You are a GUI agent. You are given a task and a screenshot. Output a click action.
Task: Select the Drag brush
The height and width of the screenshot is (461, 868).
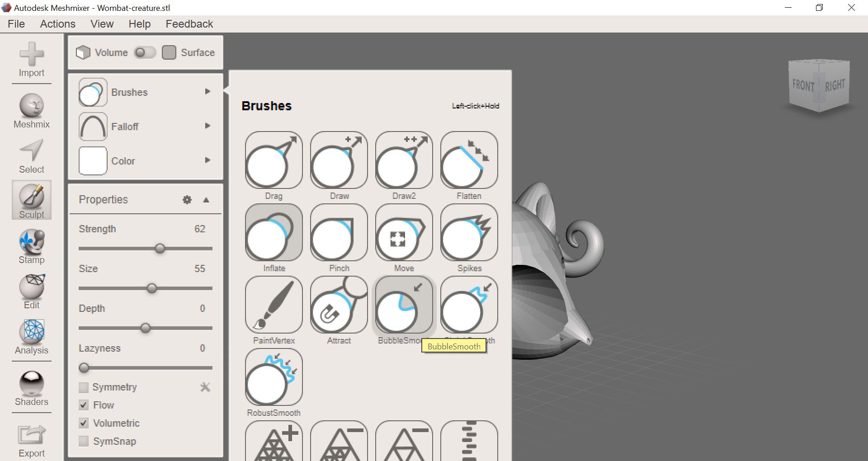point(274,160)
